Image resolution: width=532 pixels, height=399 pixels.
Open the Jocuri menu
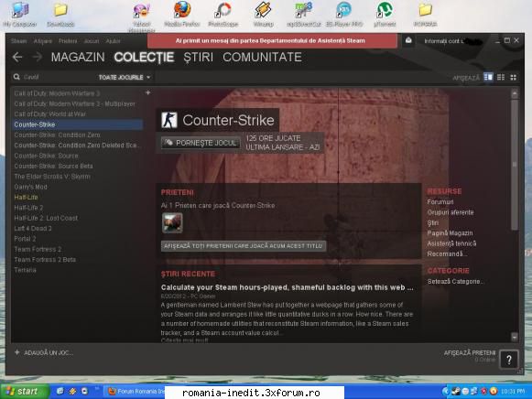click(92, 41)
